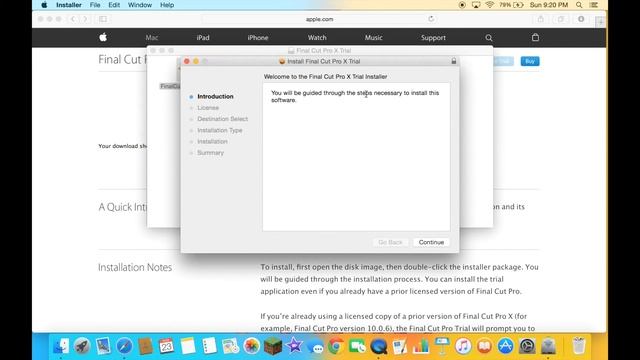This screenshot has height=360, width=640.
Task: Toggle the Safari sidebar button
Action: (x=103, y=19)
